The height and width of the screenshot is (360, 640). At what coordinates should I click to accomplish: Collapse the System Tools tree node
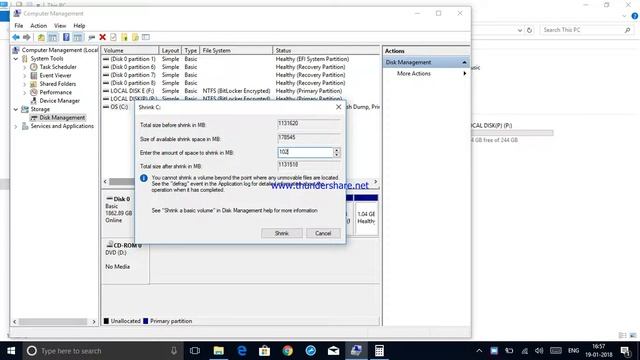[x=16, y=59]
